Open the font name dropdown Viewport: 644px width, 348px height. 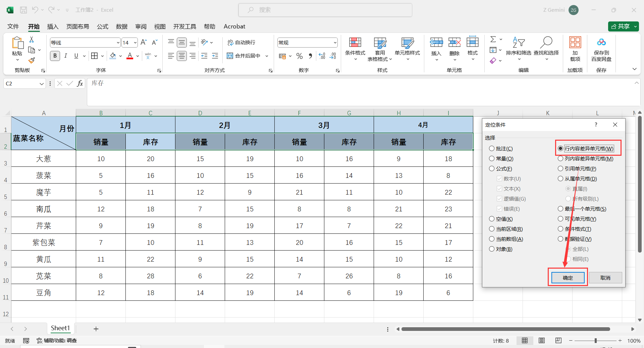pyautogui.click(x=118, y=43)
